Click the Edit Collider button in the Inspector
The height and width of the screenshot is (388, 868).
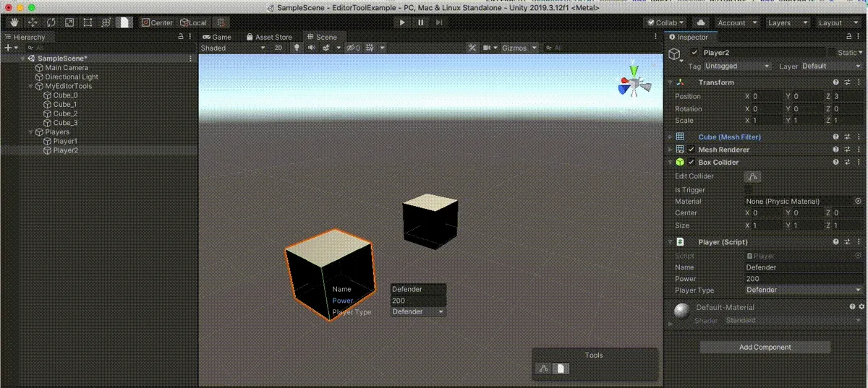point(752,176)
